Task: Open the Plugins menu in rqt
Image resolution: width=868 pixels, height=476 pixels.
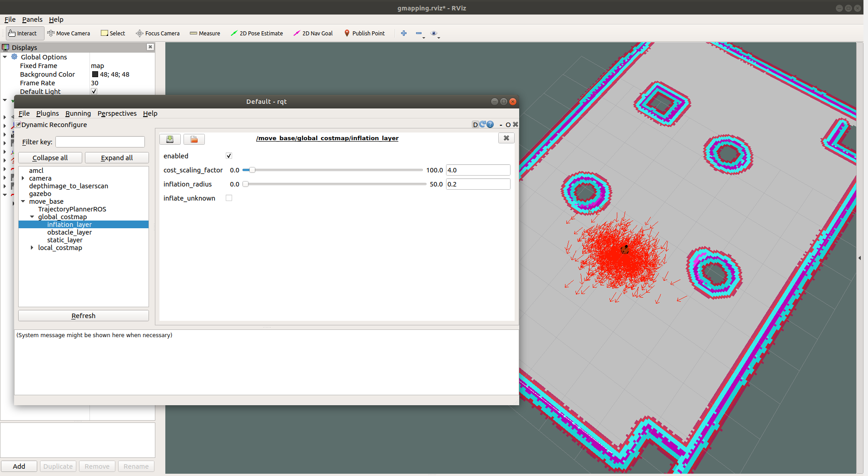Action: tap(48, 113)
